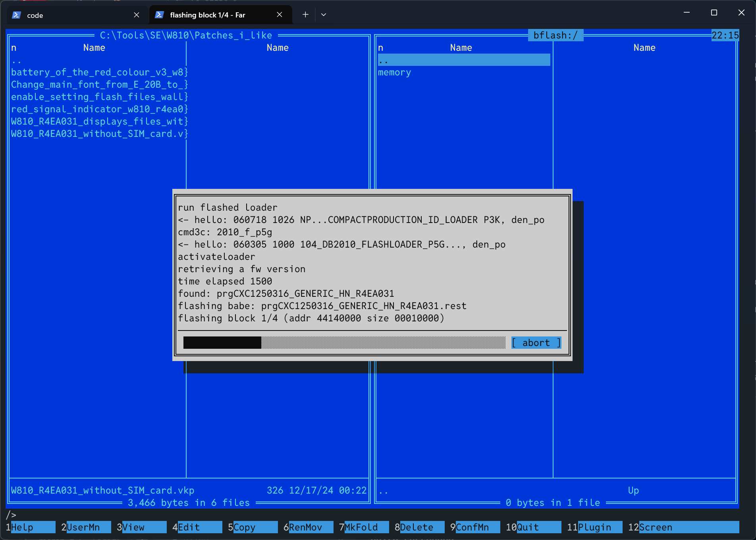Click '0 bytes in 1 file' summary

click(553, 503)
